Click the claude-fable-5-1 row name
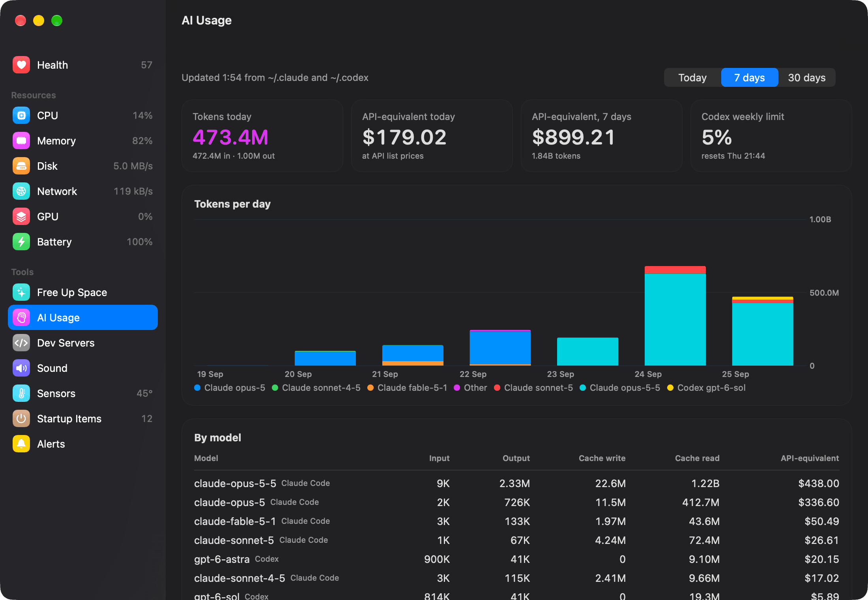The image size is (868, 600). pyautogui.click(x=235, y=521)
